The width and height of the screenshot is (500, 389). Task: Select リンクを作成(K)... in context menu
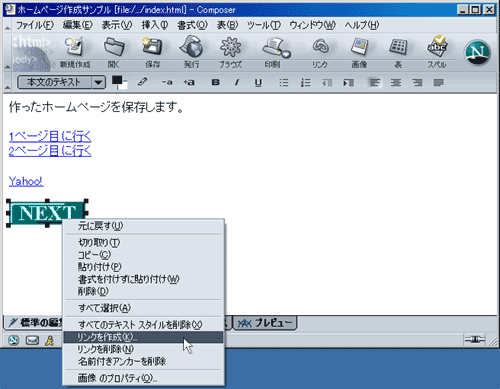(143, 337)
